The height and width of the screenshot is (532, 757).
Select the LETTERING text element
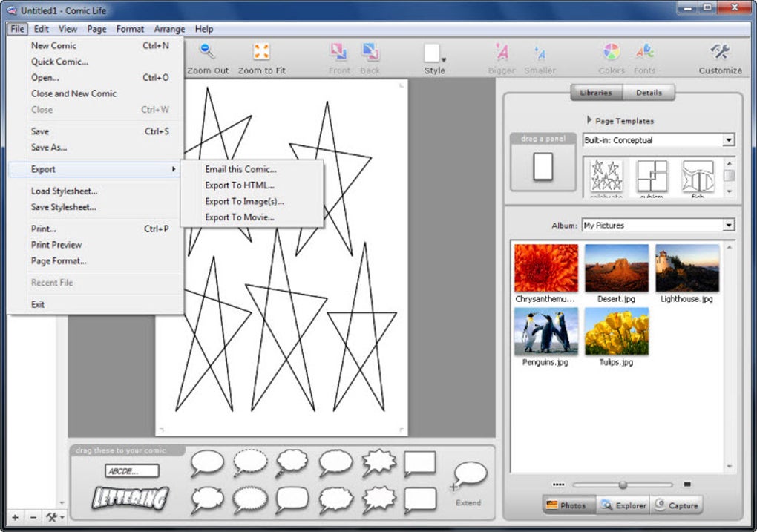[131, 498]
